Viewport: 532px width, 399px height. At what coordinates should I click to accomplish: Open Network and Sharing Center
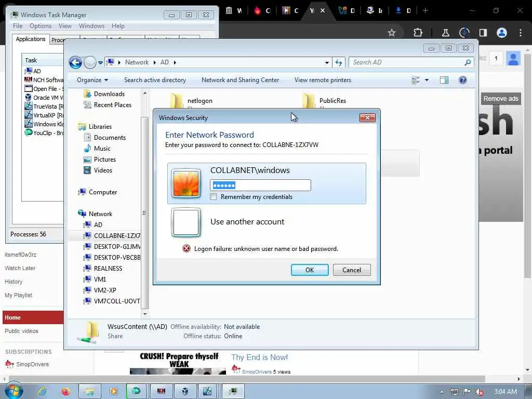[x=240, y=80]
